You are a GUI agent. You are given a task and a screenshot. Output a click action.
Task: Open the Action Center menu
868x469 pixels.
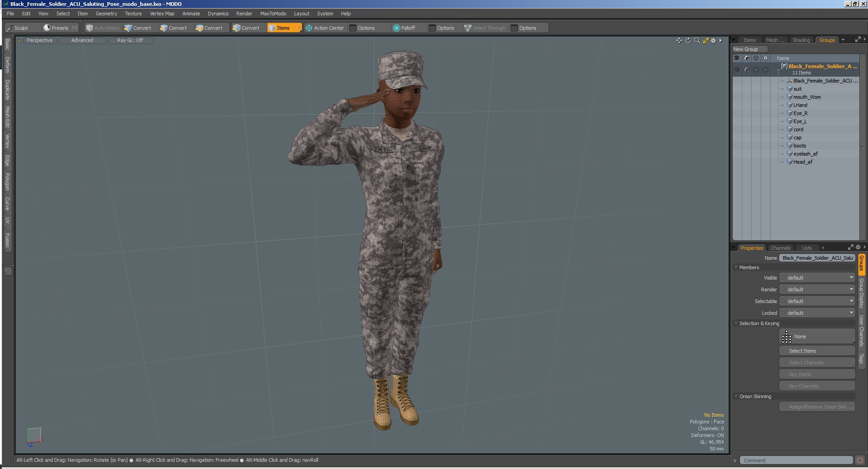pos(325,28)
